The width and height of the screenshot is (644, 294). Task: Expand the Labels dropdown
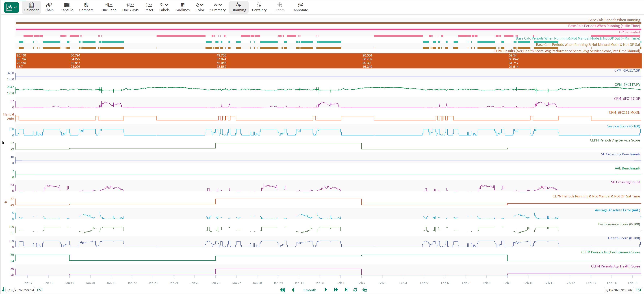point(164,7)
